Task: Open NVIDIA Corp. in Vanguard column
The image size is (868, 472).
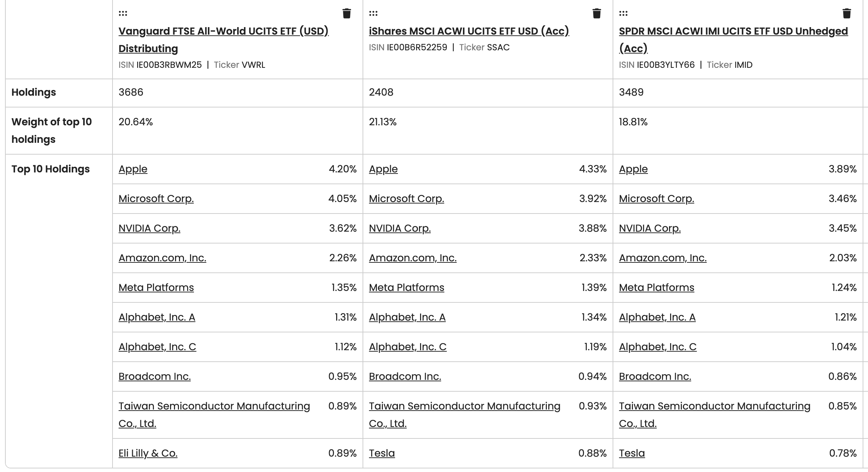Action: pyautogui.click(x=149, y=228)
